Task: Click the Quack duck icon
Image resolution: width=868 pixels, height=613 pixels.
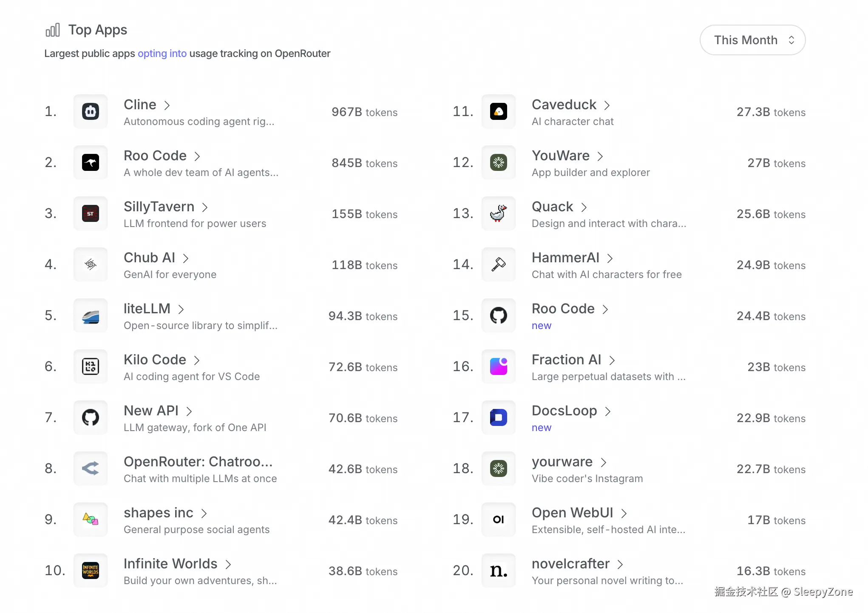Action: [499, 213]
